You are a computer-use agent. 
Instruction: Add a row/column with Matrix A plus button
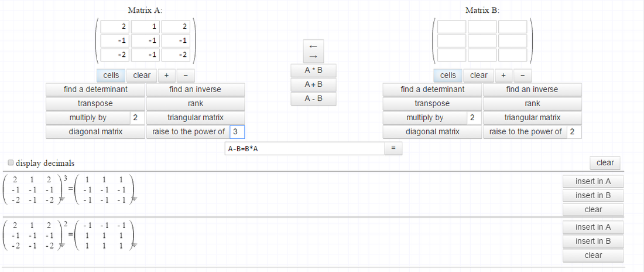point(166,75)
